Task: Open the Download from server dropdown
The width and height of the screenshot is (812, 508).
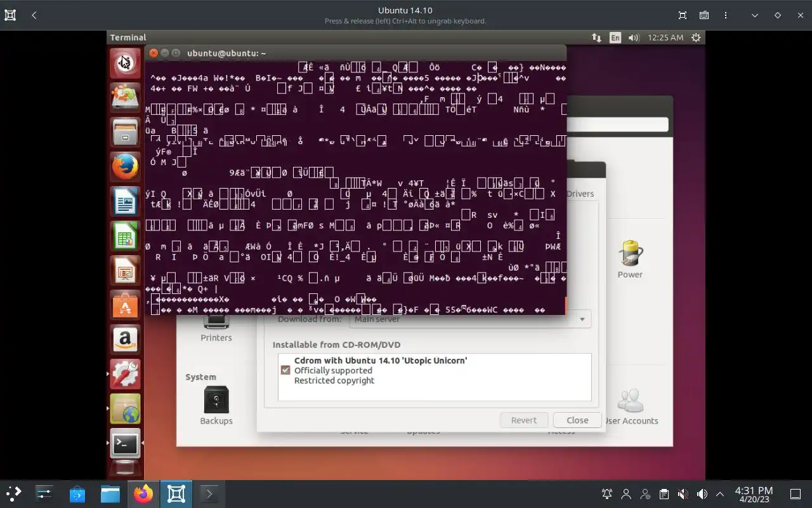Action: [470, 319]
